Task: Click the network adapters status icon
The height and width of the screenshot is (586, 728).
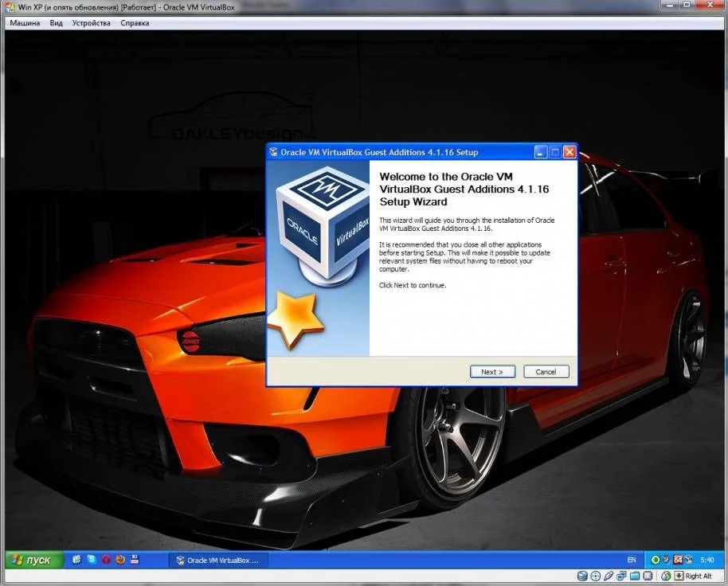Action: pos(621,576)
